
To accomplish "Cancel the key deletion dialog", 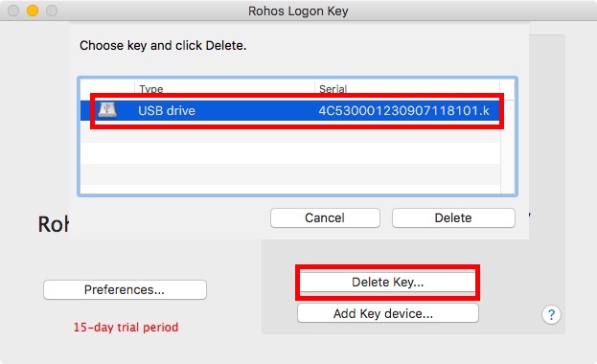I will (325, 217).
